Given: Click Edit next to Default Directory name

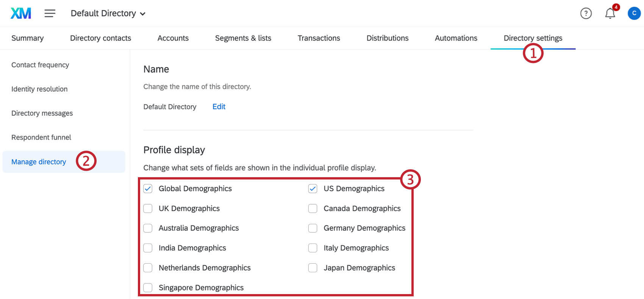Looking at the screenshot, I should click(219, 107).
